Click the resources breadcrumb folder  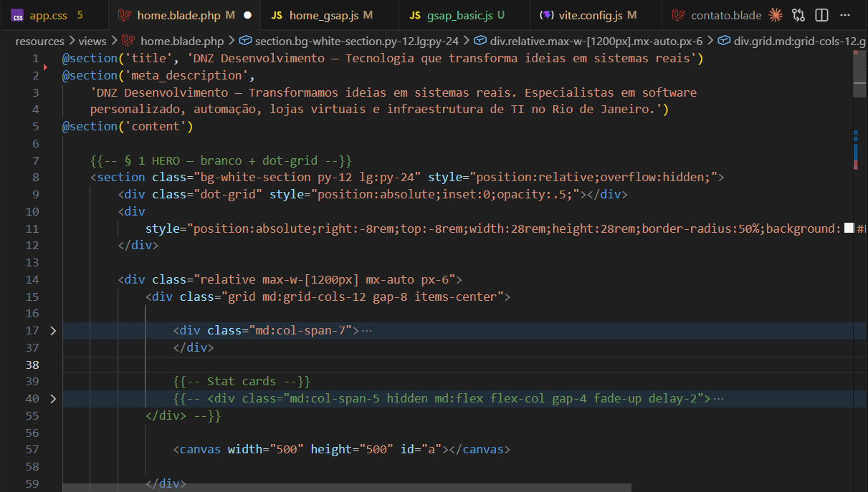pyautogui.click(x=39, y=41)
